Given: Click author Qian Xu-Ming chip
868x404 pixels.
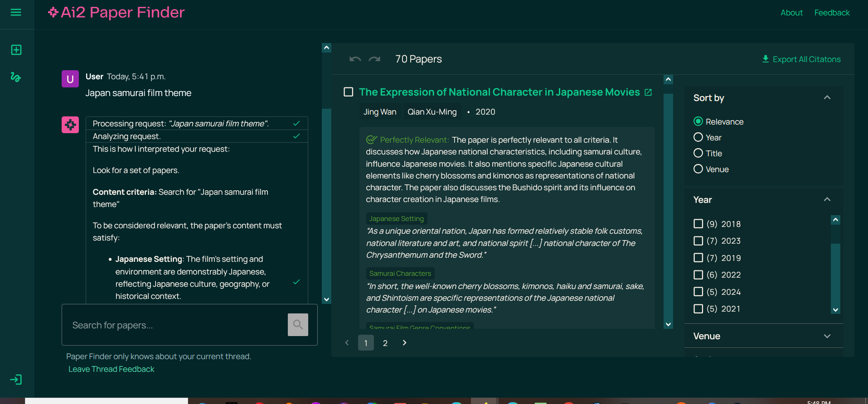Looking at the screenshot, I should click(432, 112).
